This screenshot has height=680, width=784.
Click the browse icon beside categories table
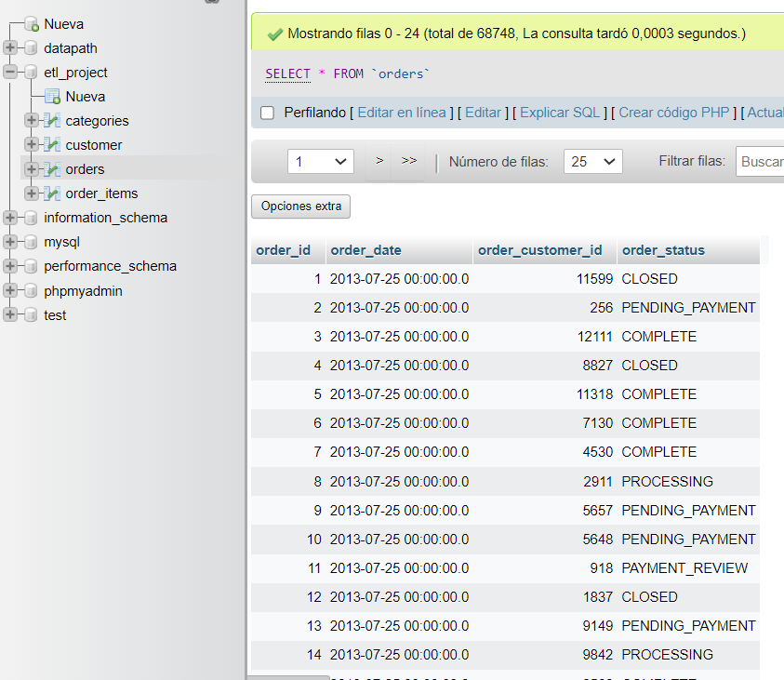52,120
